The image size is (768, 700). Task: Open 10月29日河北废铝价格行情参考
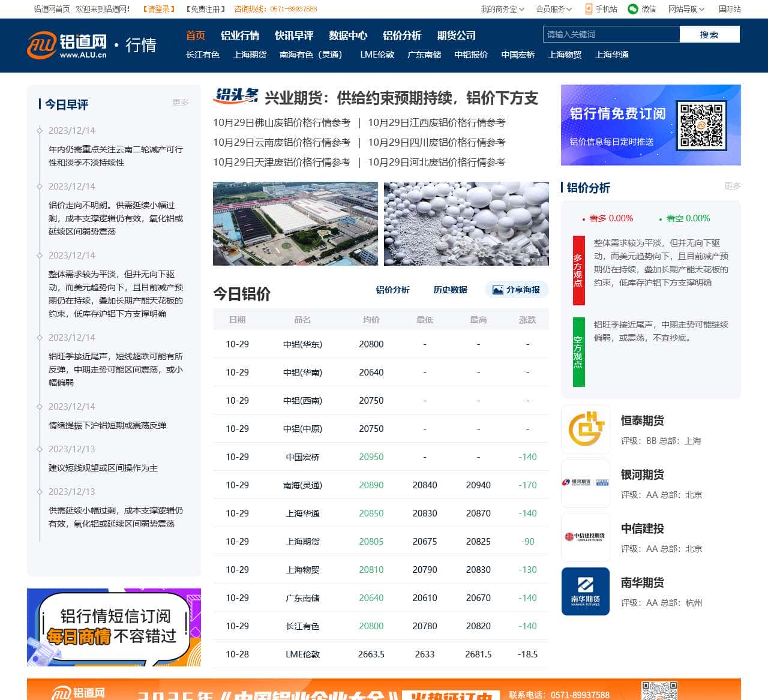tap(436, 162)
